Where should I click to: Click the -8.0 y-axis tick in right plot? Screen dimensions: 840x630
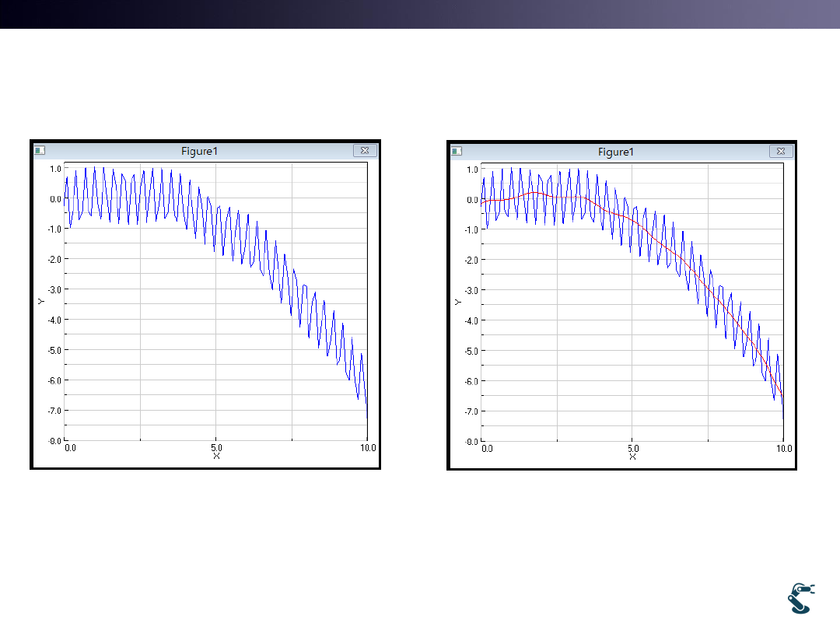(x=472, y=441)
